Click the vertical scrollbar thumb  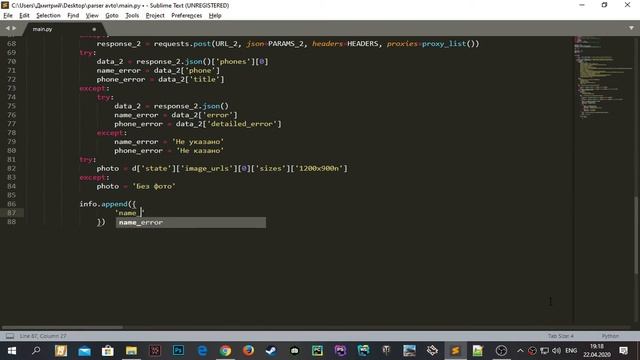tap(636, 235)
